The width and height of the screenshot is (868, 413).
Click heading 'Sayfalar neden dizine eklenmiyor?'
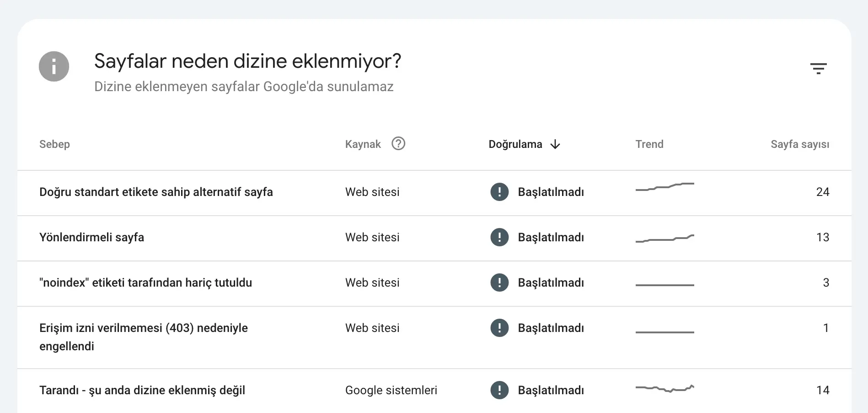[x=247, y=61]
